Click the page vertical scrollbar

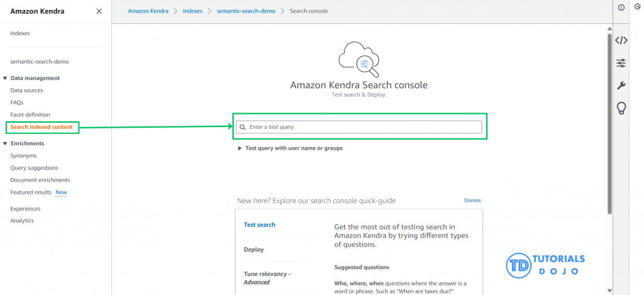click(x=609, y=126)
